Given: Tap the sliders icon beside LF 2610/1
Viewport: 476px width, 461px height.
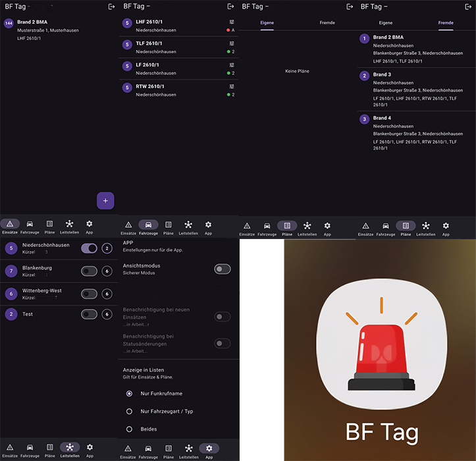Looking at the screenshot, I should coord(232,65).
